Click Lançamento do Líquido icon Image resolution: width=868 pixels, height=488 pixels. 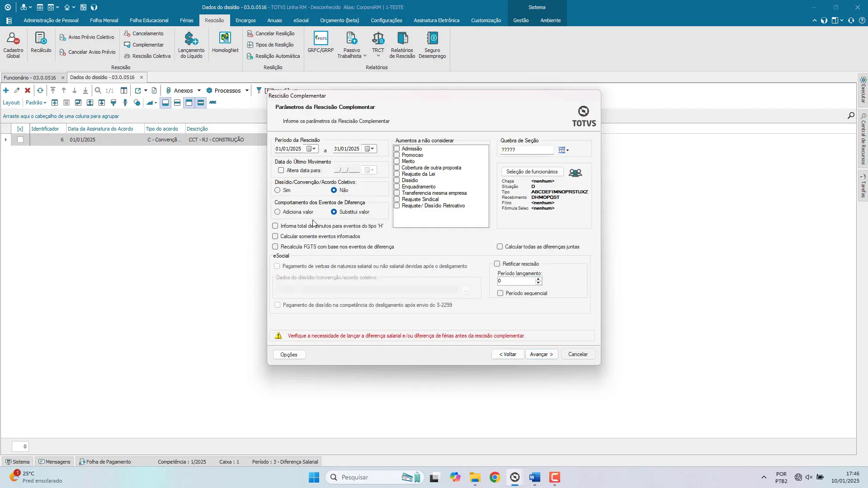click(x=191, y=43)
